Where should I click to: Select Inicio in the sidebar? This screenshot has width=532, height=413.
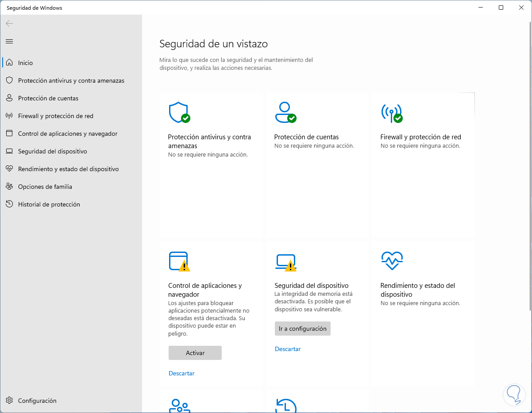click(x=71, y=63)
